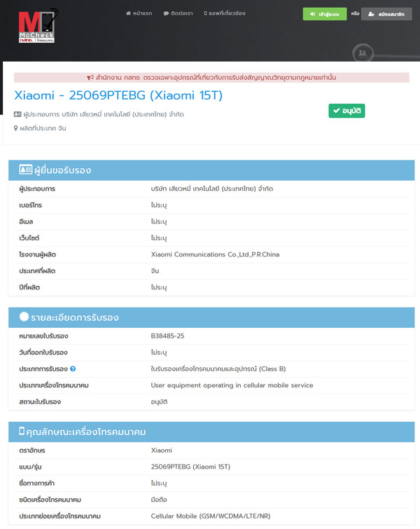Click the certificate icon in รายละเอียดการรับรอง header
This screenshot has height=529, width=420.
pos(24,317)
